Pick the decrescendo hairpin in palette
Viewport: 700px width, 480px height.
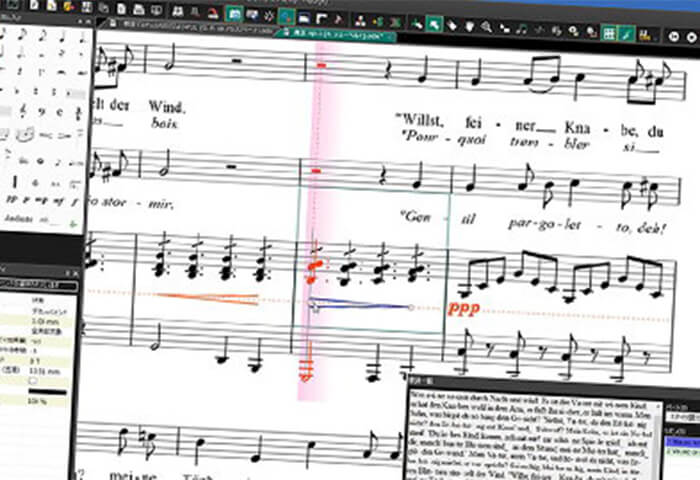coord(66,136)
